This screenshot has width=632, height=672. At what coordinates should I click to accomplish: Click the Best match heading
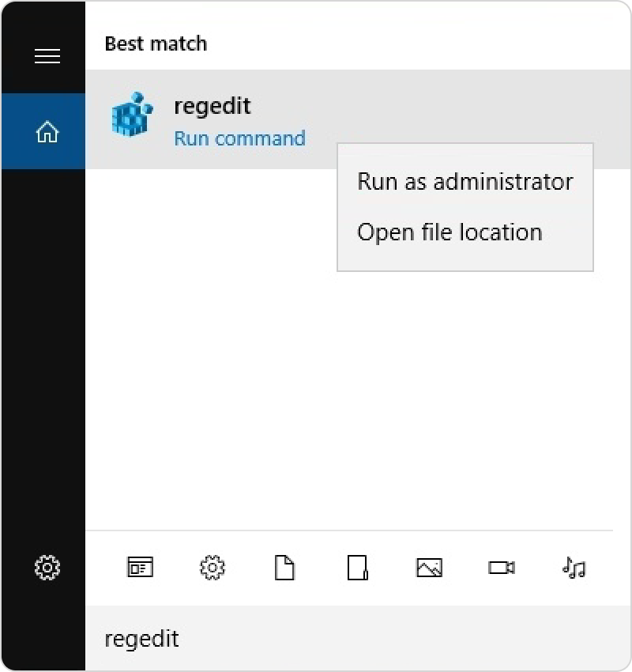tap(156, 43)
